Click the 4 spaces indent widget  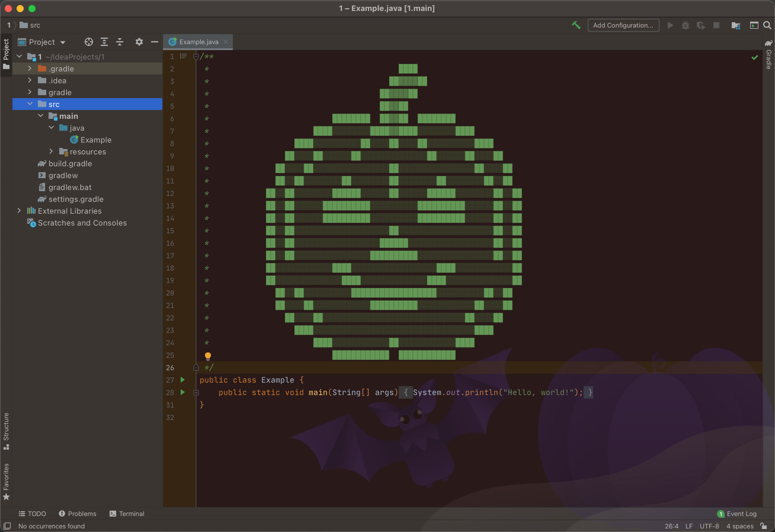point(740,526)
